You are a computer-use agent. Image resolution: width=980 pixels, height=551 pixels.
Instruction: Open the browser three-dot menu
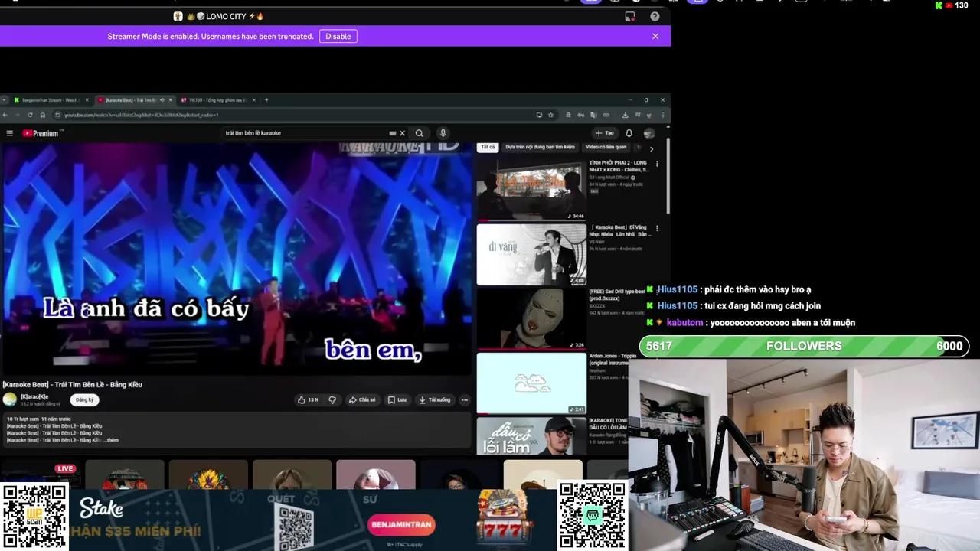pyautogui.click(x=662, y=115)
